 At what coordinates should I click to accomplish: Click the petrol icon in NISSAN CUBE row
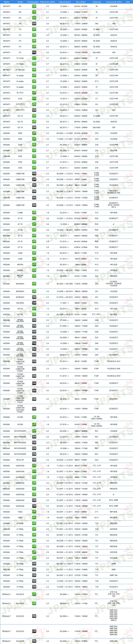pos(34,213)
